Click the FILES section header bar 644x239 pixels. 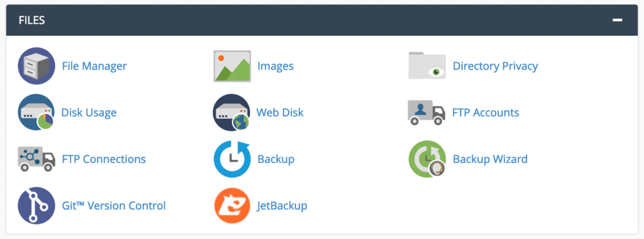(x=321, y=20)
